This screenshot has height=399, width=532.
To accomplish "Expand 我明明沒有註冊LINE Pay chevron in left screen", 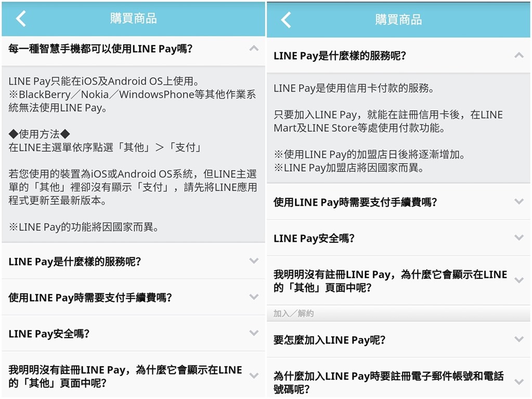I will tap(254, 376).
